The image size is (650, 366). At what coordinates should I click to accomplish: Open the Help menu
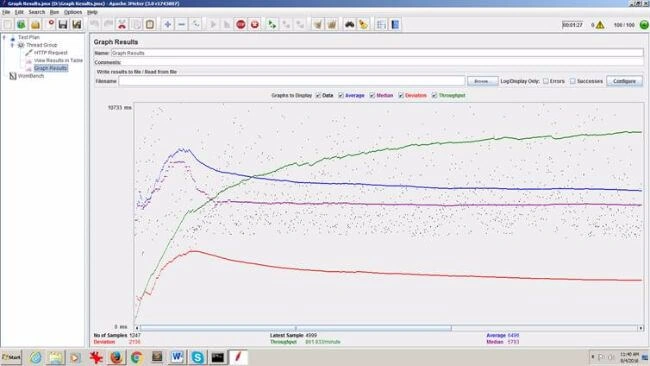click(x=92, y=12)
